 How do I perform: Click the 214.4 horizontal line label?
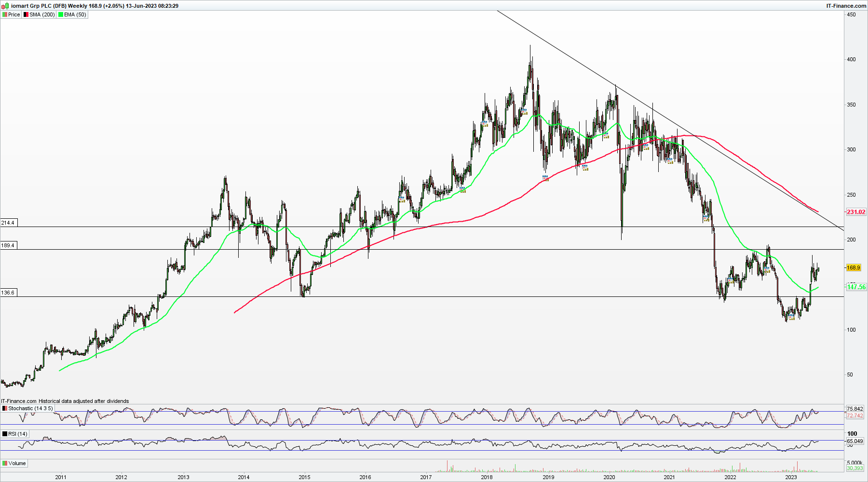pos(8,223)
